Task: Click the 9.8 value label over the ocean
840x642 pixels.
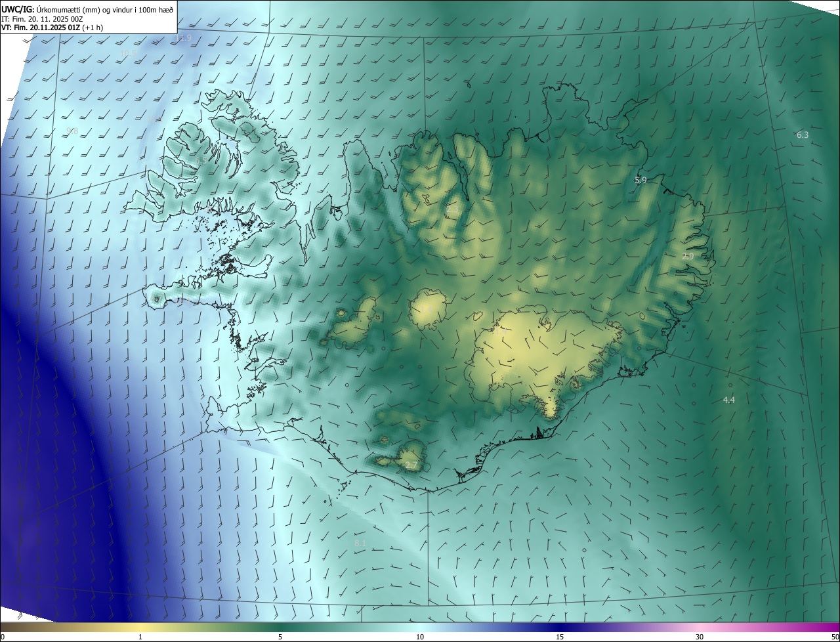Action: pyautogui.click(x=72, y=131)
